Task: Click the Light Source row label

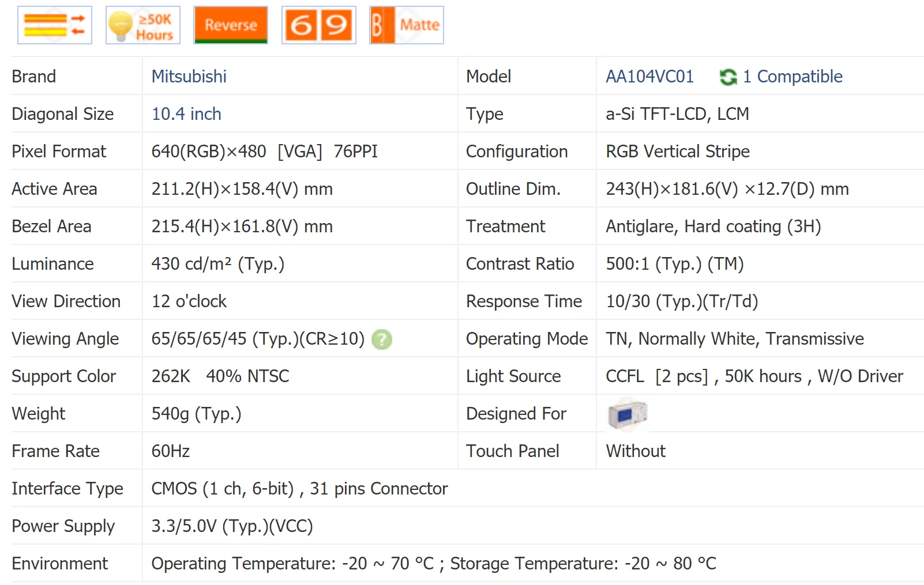Action: (x=513, y=376)
